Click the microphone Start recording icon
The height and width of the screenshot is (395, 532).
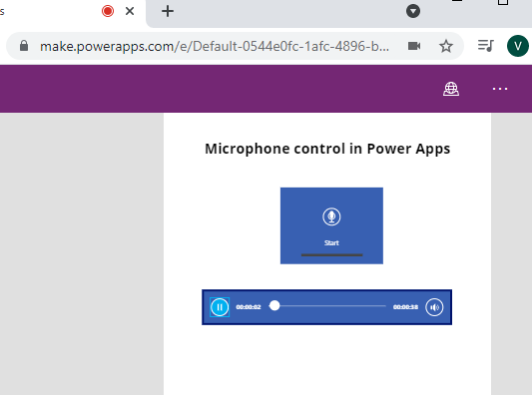(331, 216)
